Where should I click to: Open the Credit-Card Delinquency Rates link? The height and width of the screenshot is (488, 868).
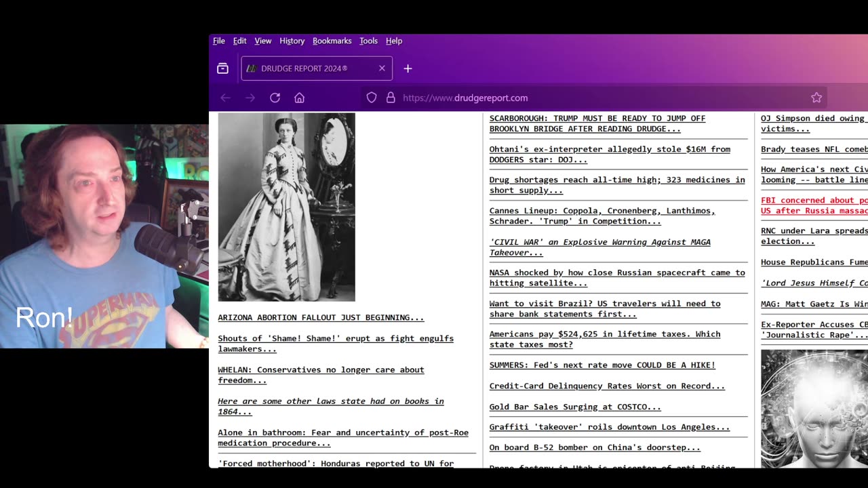pos(607,386)
